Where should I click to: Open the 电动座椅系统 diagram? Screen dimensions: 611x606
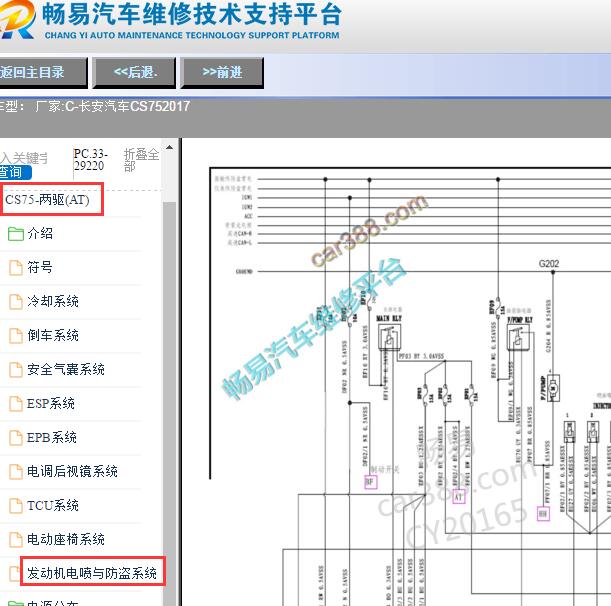66,539
